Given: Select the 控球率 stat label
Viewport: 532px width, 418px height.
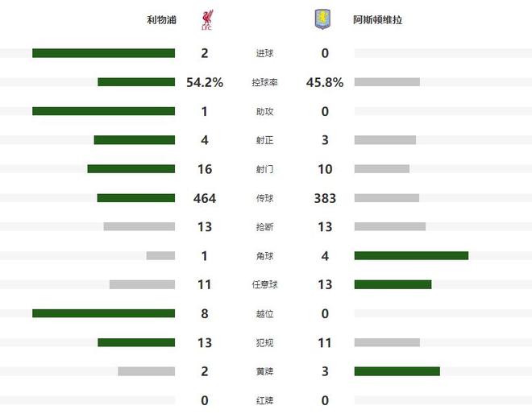Looking at the screenshot, I should [264, 82].
